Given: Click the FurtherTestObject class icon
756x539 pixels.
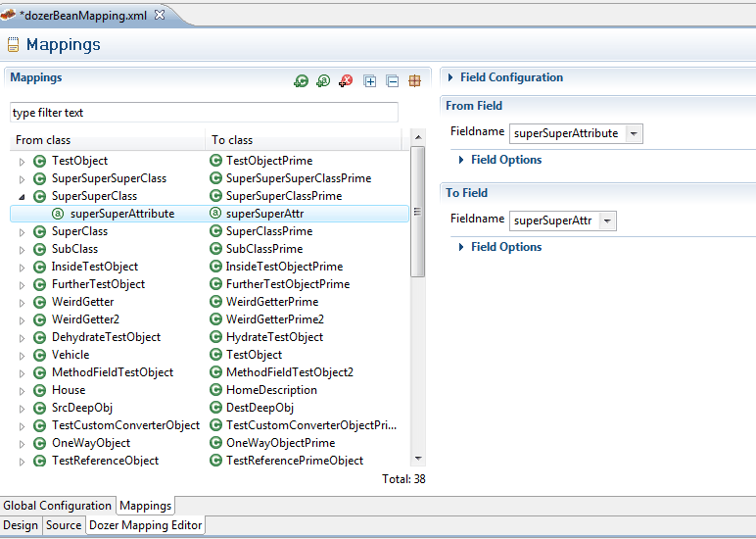Looking at the screenshot, I should click(x=39, y=285).
